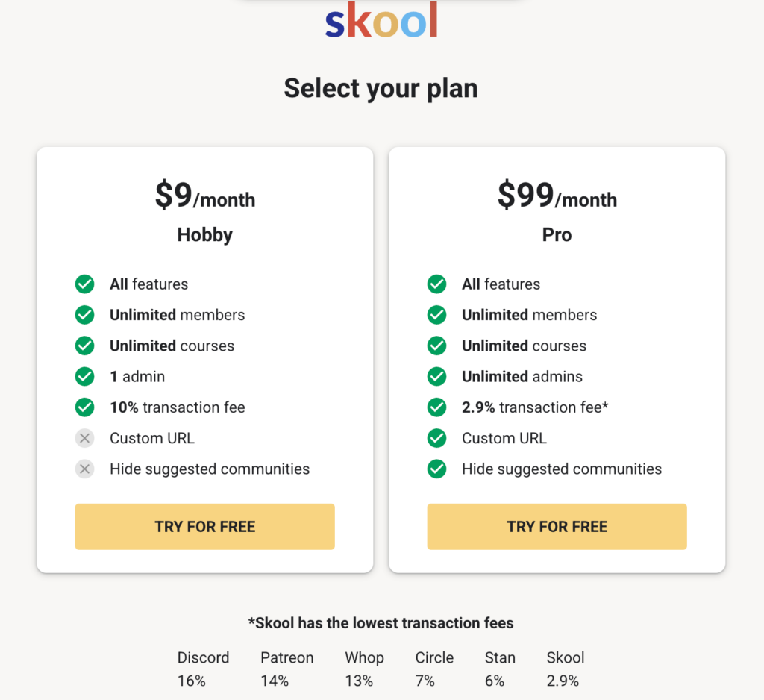Click Pro plan's Unlimited courses checkmark icon
The width and height of the screenshot is (764, 700).
pyautogui.click(x=437, y=346)
